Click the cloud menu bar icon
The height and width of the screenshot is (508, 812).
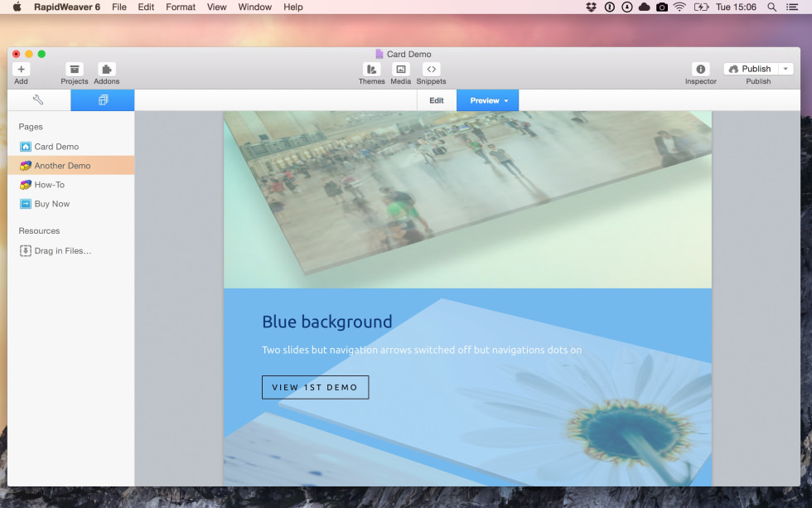645,7
